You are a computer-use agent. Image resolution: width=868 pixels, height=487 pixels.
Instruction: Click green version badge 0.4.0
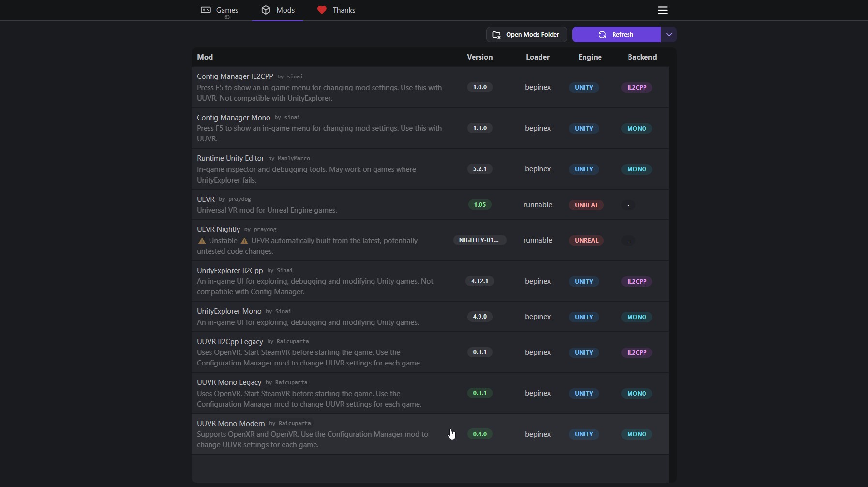click(x=480, y=434)
